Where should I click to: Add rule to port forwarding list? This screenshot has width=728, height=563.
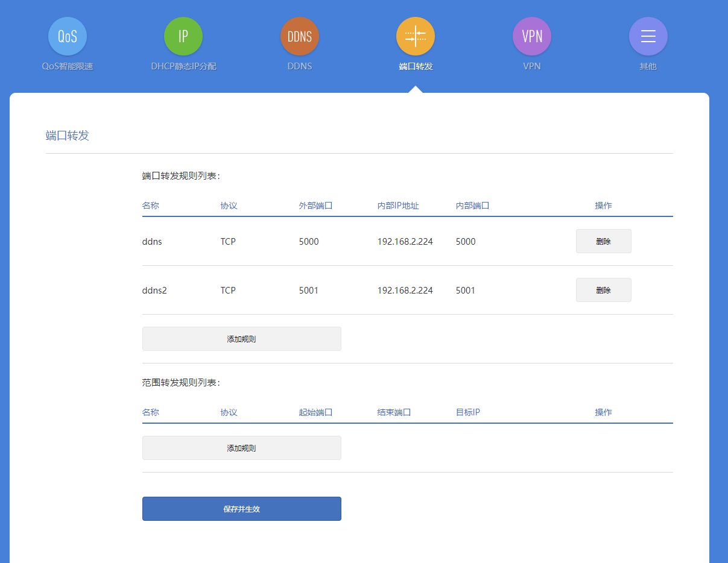(x=241, y=339)
